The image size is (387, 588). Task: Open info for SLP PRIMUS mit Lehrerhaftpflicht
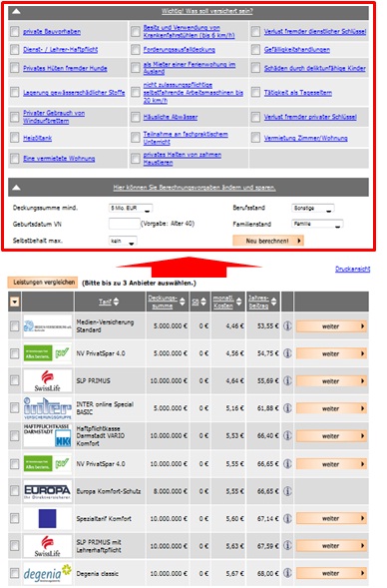(287, 546)
